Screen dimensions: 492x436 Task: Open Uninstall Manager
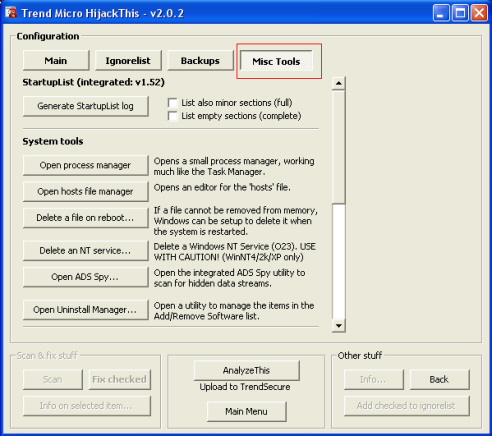85,310
